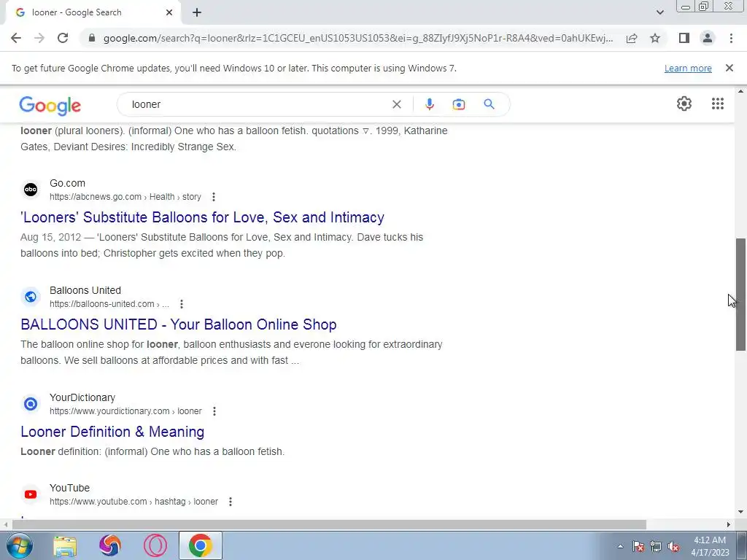Click the abcnews.go.com breadcrumb URL
The width and height of the screenshot is (747, 560).
pos(125,197)
